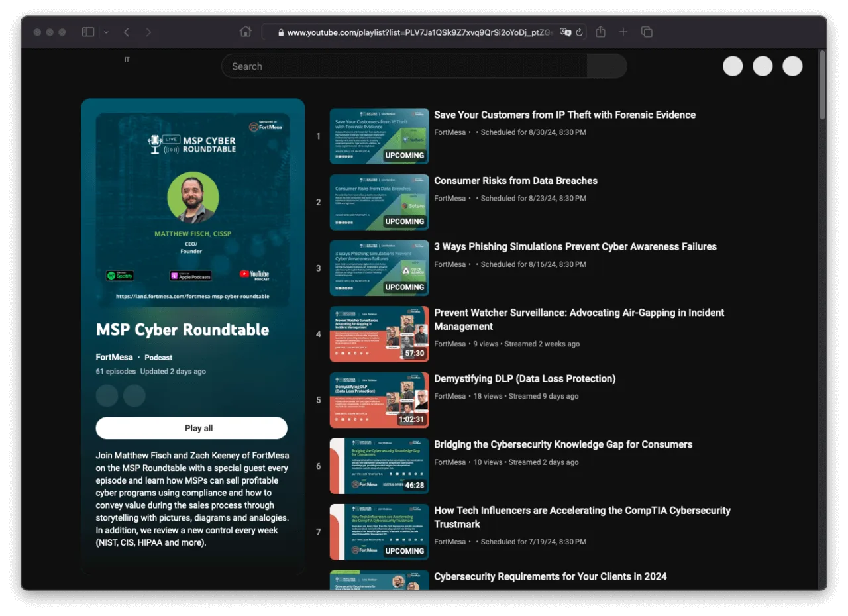Screen dimensions: 848x616
Task: Go forward with the browser forward arrow
Action: pos(148,32)
